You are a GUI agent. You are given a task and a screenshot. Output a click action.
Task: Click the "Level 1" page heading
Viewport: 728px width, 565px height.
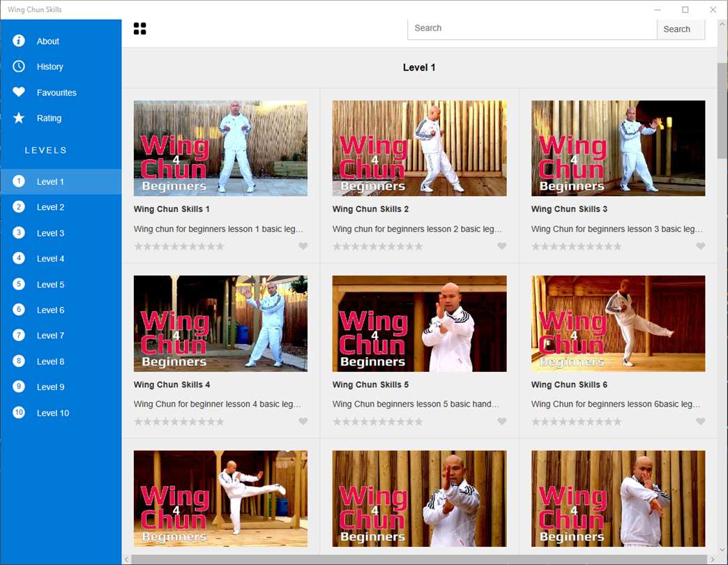point(419,68)
